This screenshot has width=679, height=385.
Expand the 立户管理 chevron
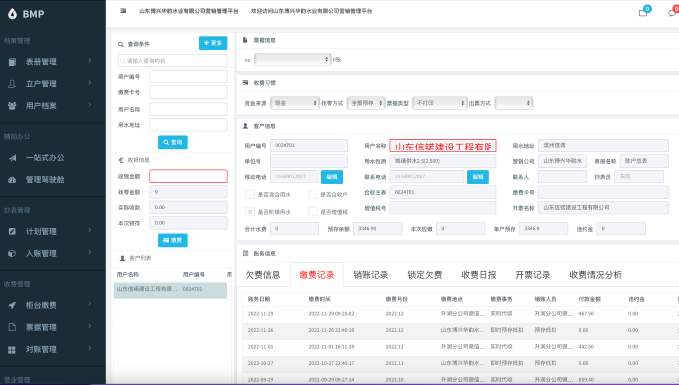(90, 82)
